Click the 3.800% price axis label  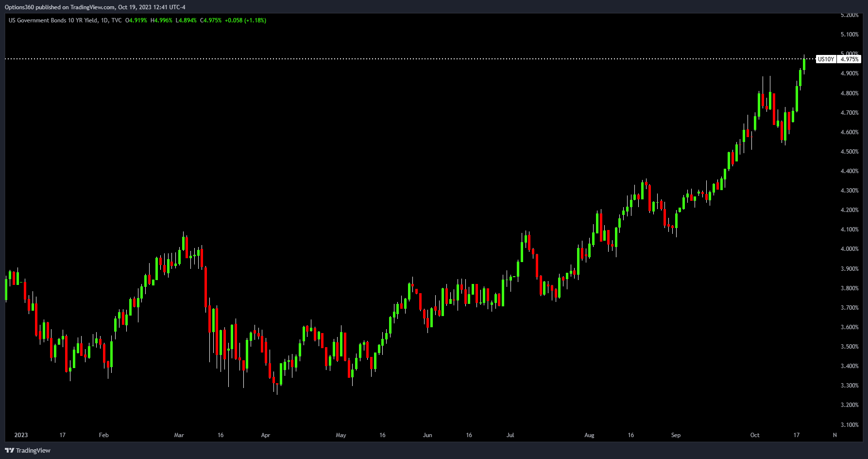coord(850,288)
